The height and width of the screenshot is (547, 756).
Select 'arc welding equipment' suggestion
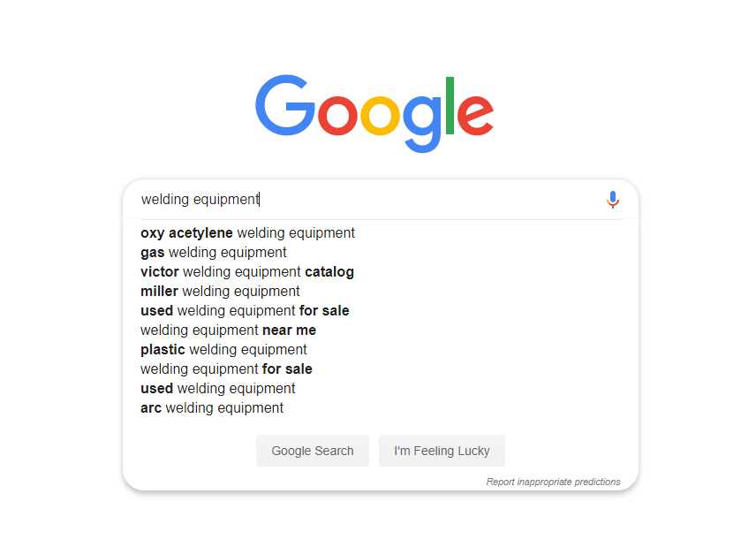tap(212, 408)
